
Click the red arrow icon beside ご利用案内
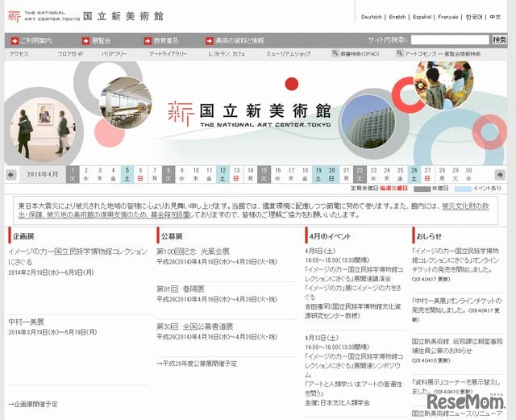[x=15, y=41]
